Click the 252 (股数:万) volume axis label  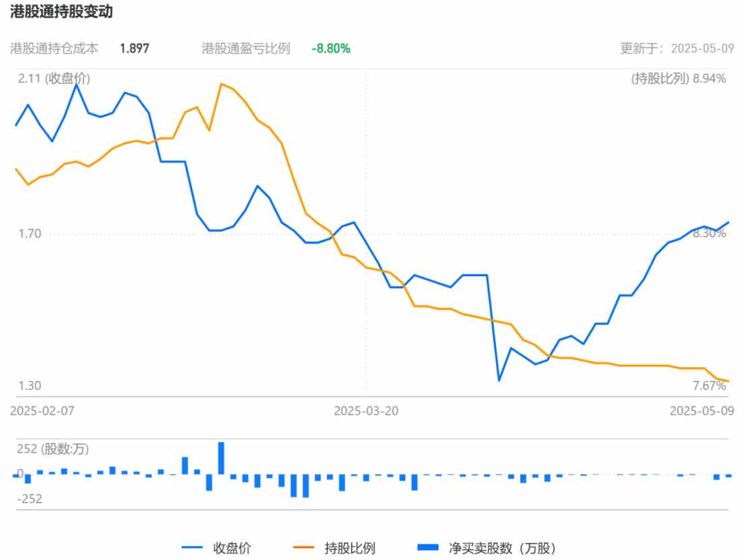(x=53, y=449)
